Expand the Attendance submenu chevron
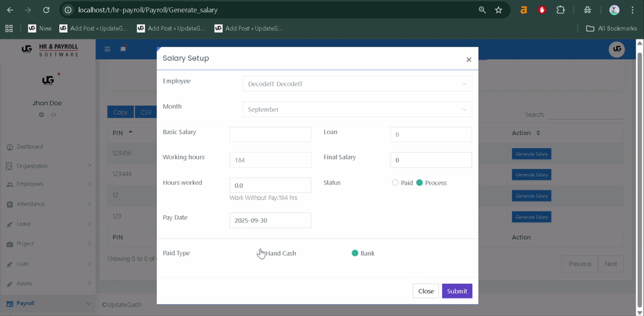Image resolution: width=644 pixels, height=316 pixels. 89,204
